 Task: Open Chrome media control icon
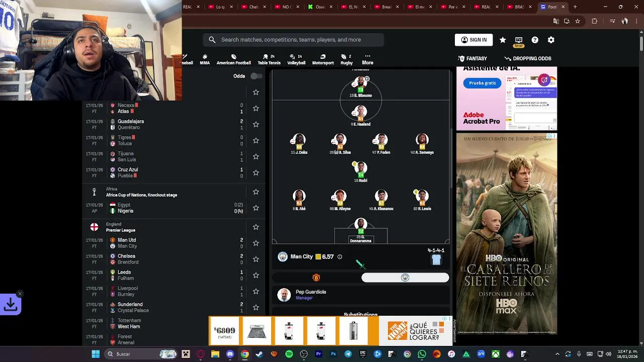coord(612,21)
